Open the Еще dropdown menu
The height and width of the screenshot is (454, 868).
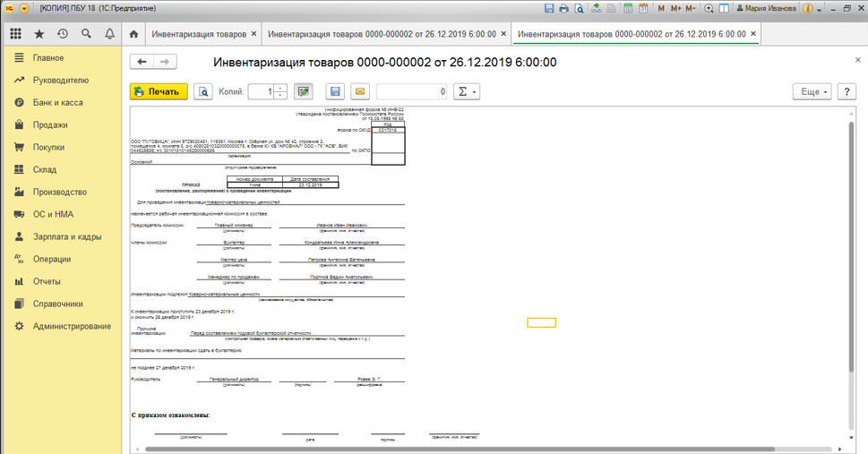[812, 91]
